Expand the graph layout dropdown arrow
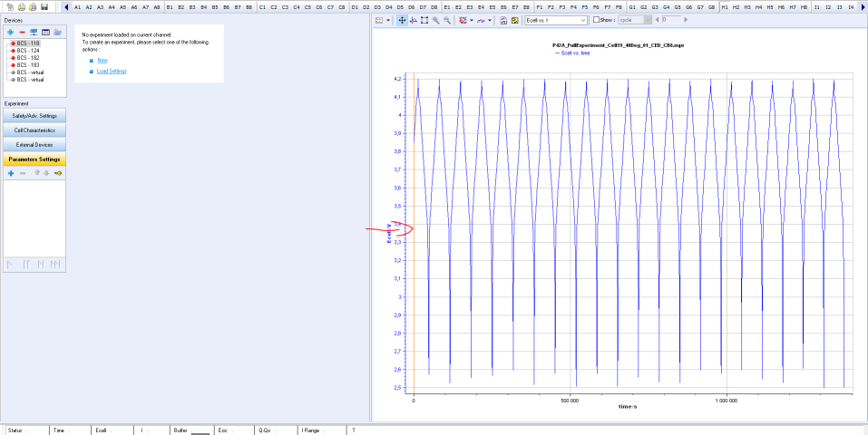The height and width of the screenshot is (435, 868). pyautogui.click(x=389, y=19)
